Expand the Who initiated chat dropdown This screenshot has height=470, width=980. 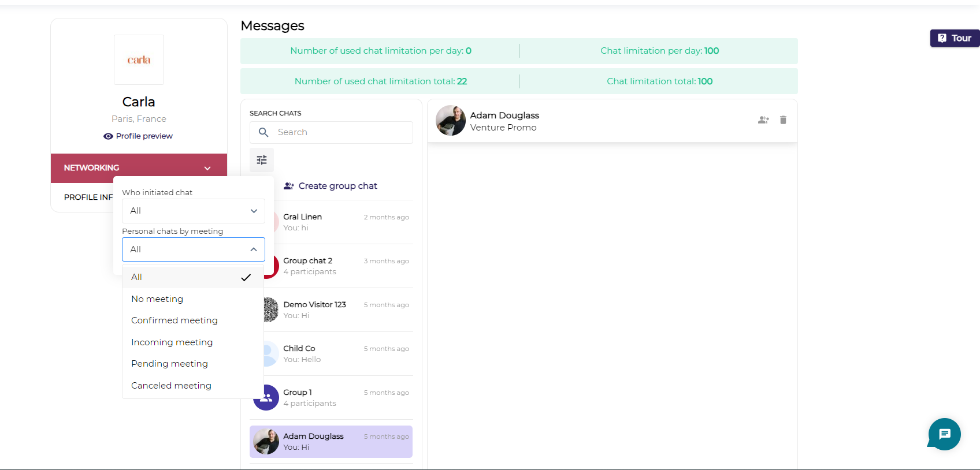click(x=193, y=211)
